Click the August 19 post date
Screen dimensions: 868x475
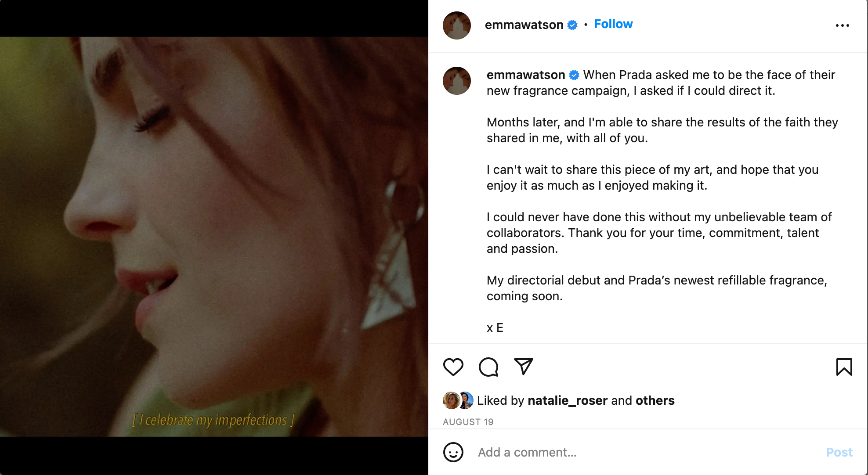coord(468,422)
